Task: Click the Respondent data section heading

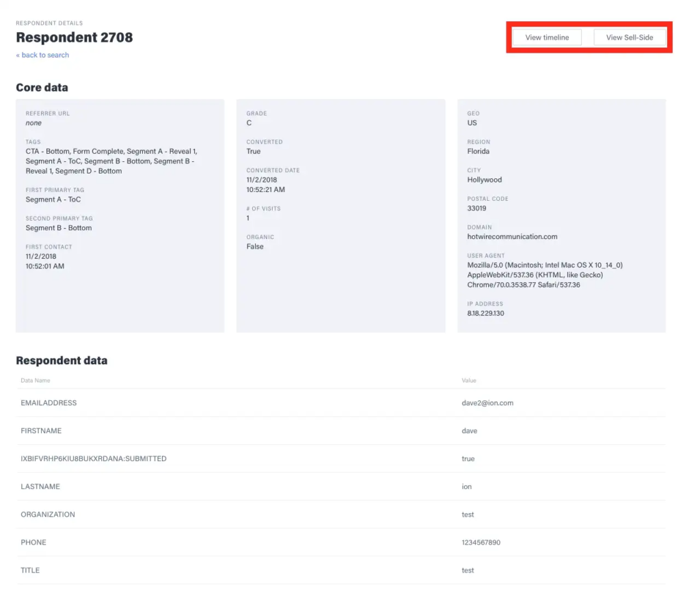Action: 62,361
